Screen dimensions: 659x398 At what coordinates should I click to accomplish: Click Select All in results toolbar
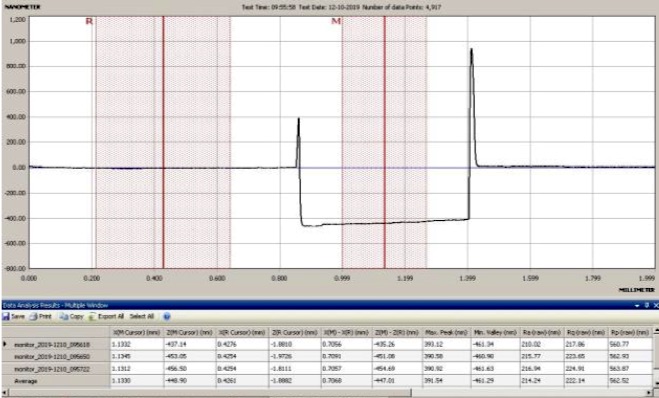(x=142, y=316)
